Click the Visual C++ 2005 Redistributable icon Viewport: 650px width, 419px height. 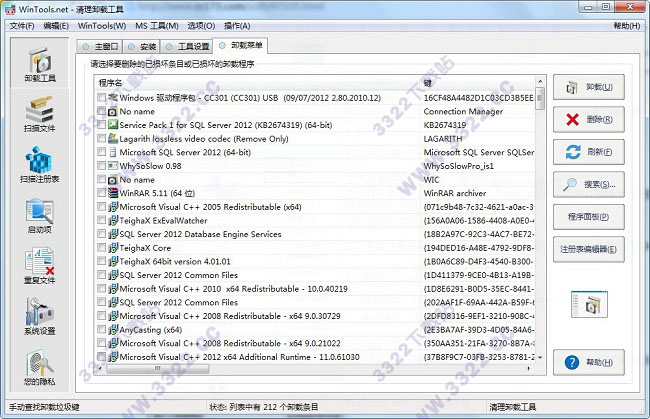tap(113, 207)
